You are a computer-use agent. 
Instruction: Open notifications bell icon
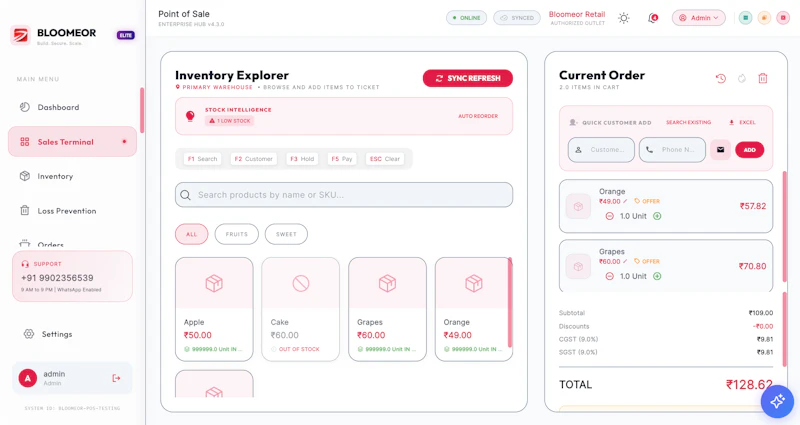(x=653, y=18)
